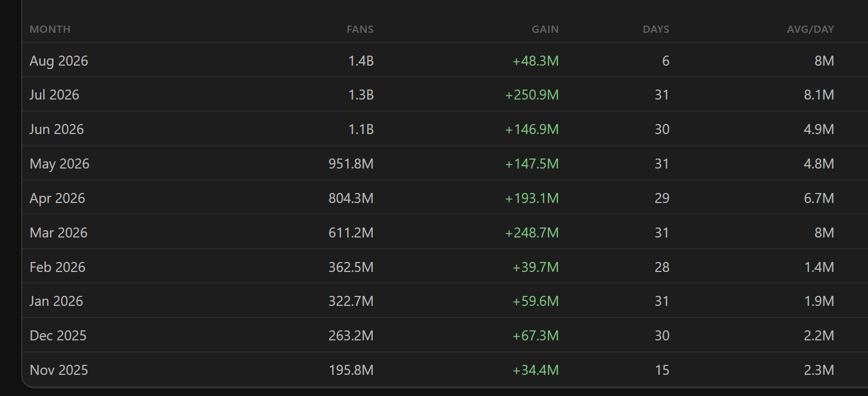868x396 pixels.
Task: Click the AVG/DAY column header
Action: pyautogui.click(x=810, y=29)
